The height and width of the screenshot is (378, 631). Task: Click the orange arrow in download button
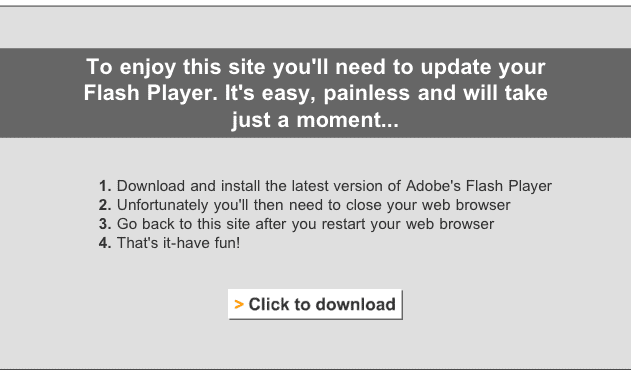pos(239,304)
